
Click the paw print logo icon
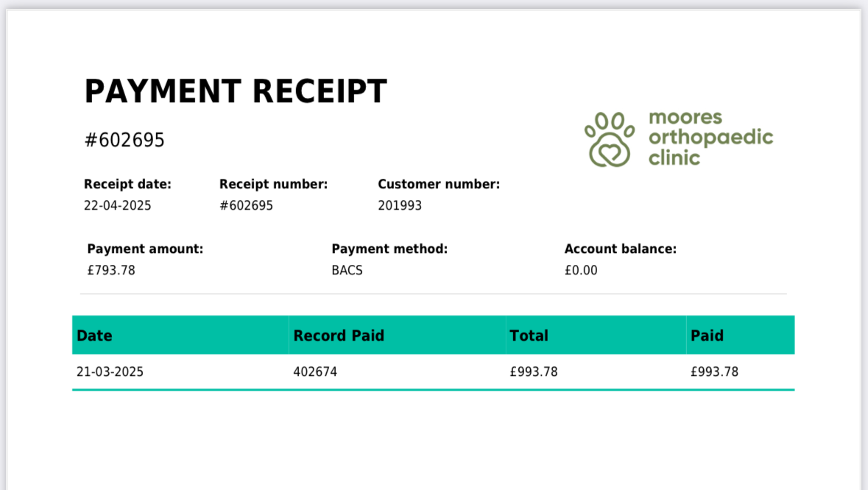pos(609,139)
